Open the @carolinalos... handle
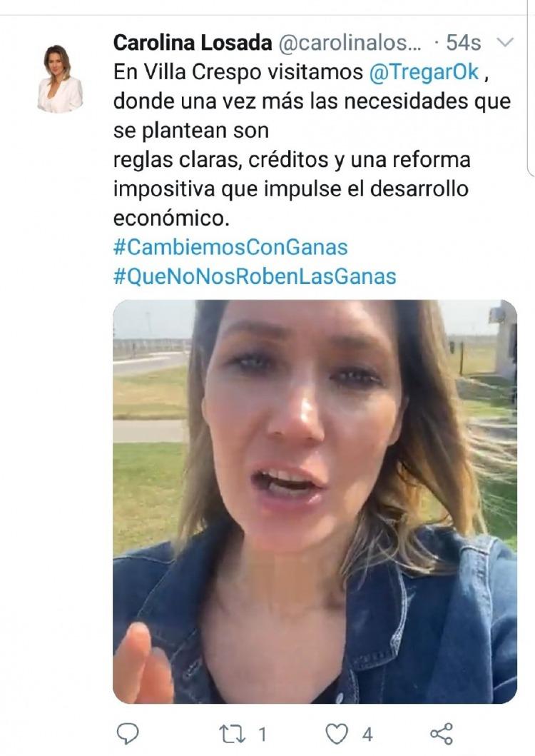Image resolution: width=535 pixels, height=756 pixels. coord(350,43)
